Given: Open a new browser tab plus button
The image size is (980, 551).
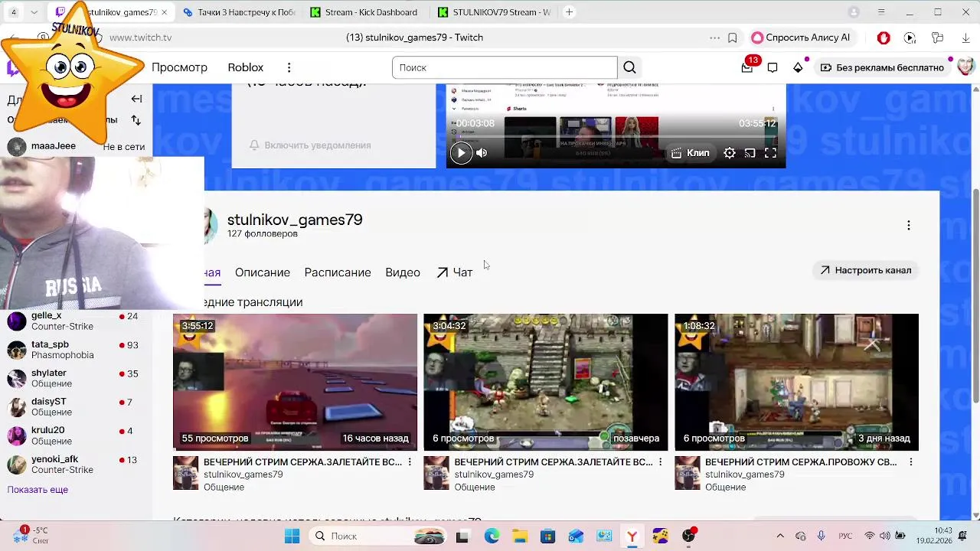Looking at the screenshot, I should click(569, 12).
